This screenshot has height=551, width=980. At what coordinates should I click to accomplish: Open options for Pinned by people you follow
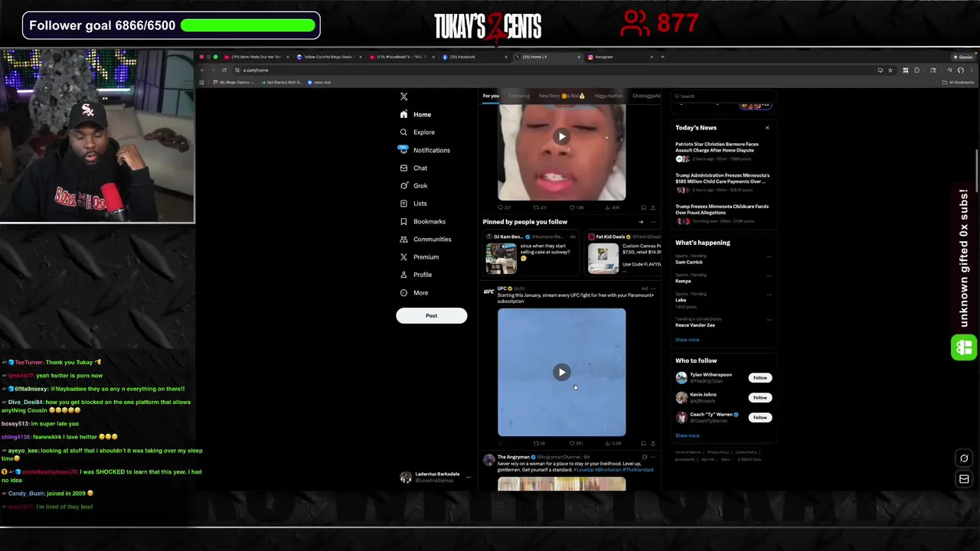(x=653, y=222)
